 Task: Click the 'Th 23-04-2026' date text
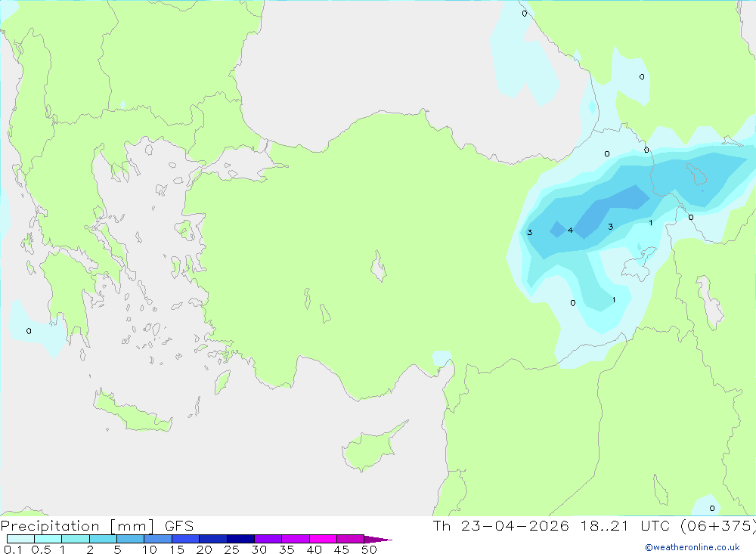point(500,525)
